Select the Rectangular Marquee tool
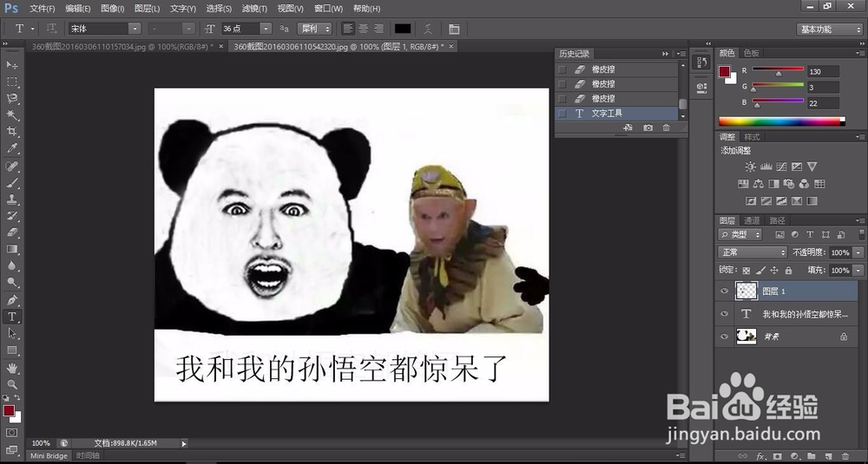 (11, 82)
